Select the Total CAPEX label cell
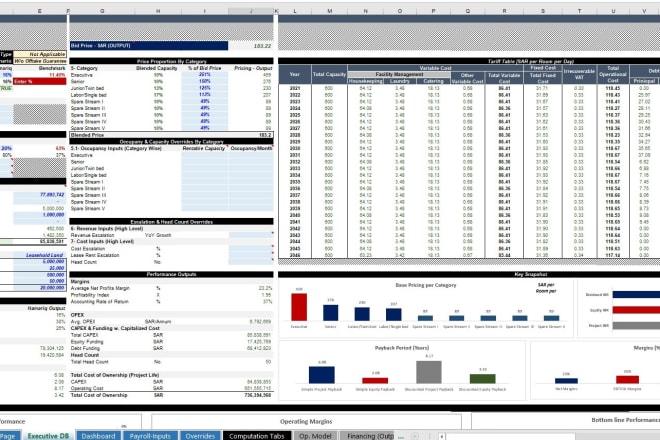The height and width of the screenshot is (440, 660). pyautogui.click(x=84, y=335)
